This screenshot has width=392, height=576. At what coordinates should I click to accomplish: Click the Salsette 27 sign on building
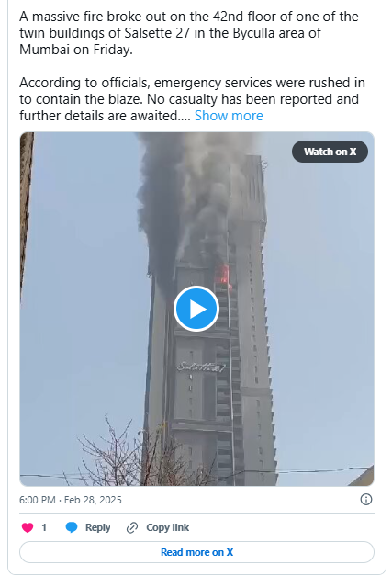click(x=201, y=367)
